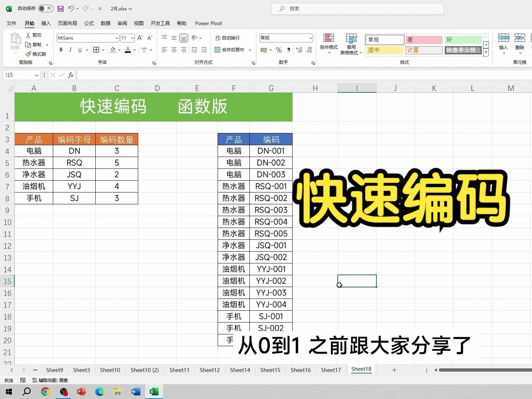Switch to the Power Pivot tab
The height and width of the screenshot is (399, 532).
pyautogui.click(x=208, y=23)
